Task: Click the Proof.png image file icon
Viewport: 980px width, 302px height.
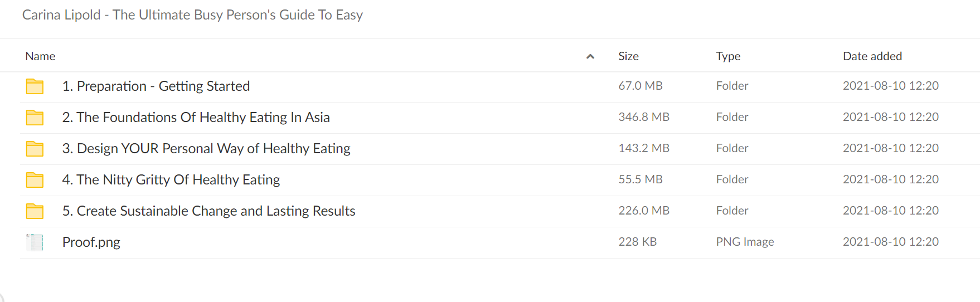Action: (35, 242)
